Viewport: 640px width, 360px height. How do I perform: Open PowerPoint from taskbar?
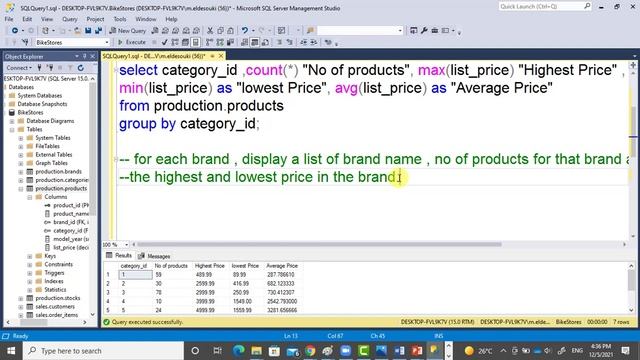417,351
